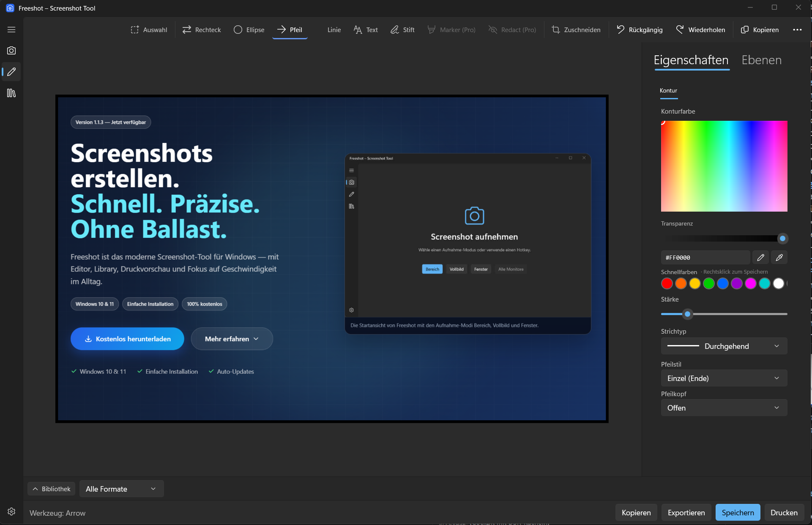
Task: Activate the eyedropper color picker
Action: [779, 257]
